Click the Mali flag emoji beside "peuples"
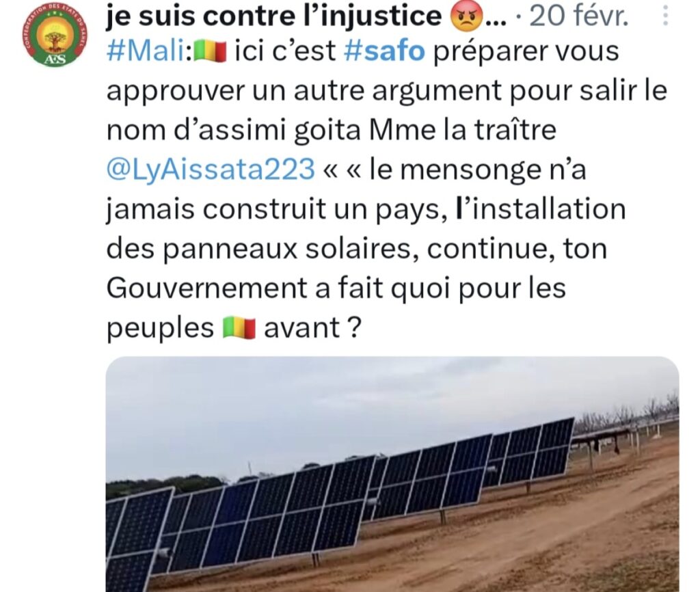This screenshot has height=592, width=700. point(239,329)
